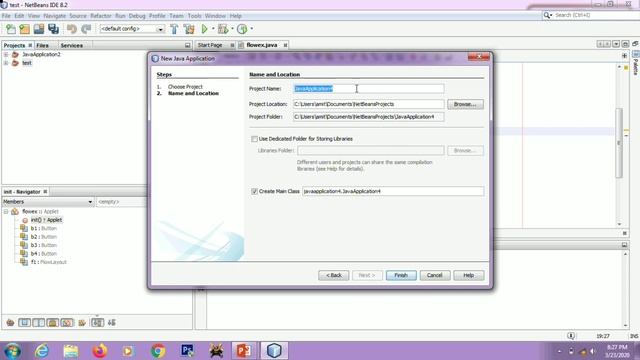Toggle the Show Non-Public Members navigator filter
Viewport: 640px width, 360px height.
[x=53, y=322]
